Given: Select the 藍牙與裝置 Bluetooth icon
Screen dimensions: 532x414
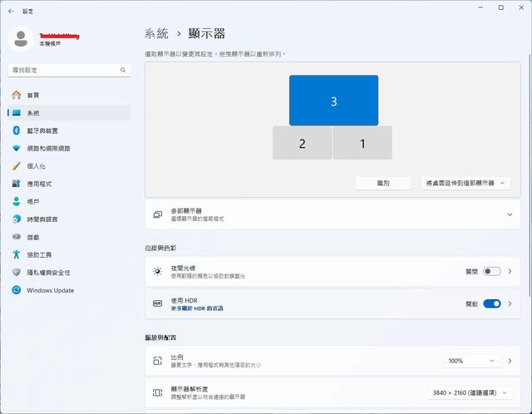Looking at the screenshot, I should (16, 131).
